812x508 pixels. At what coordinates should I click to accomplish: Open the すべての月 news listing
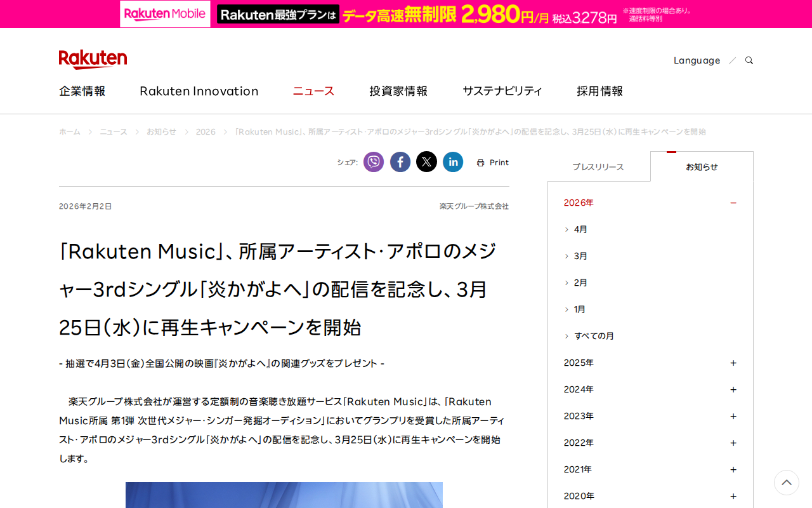[593, 336]
